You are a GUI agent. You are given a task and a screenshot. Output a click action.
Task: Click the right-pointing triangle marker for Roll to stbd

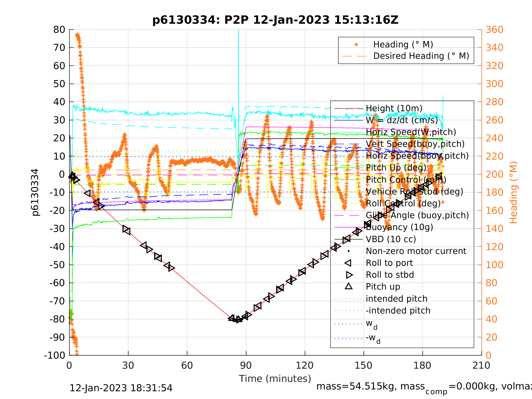pos(349,275)
